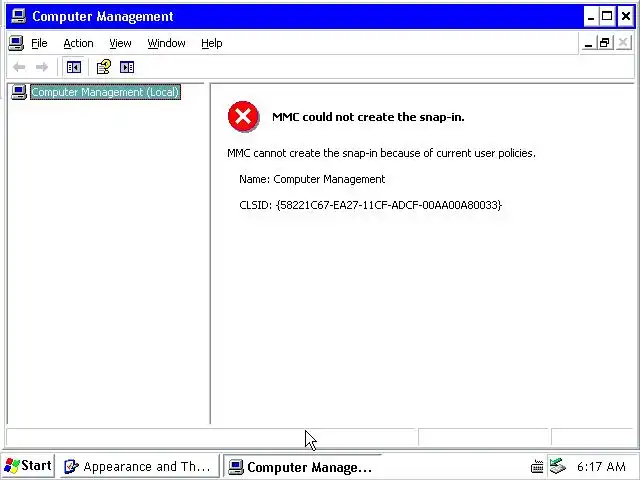Image resolution: width=640 pixels, height=480 pixels.
Task: Click the network connection tray icon
Action: 558,466
